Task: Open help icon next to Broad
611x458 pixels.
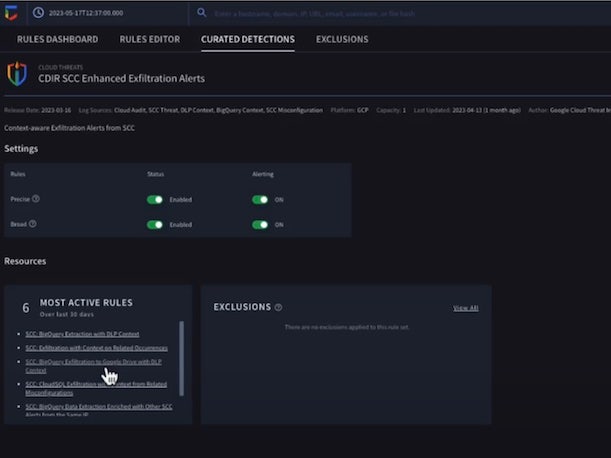Action: (33, 224)
